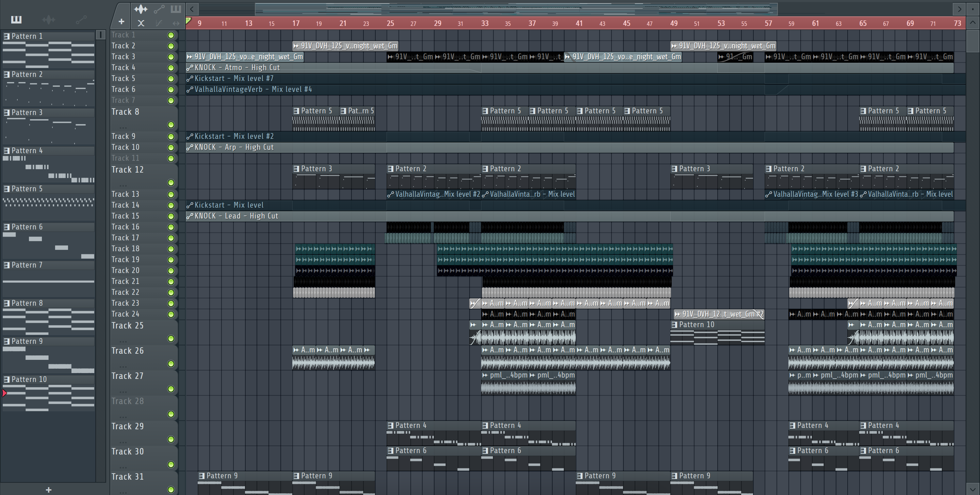Open the ellipsis options under Track 26
This screenshot has width=980, height=495.
click(x=122, y=366)
